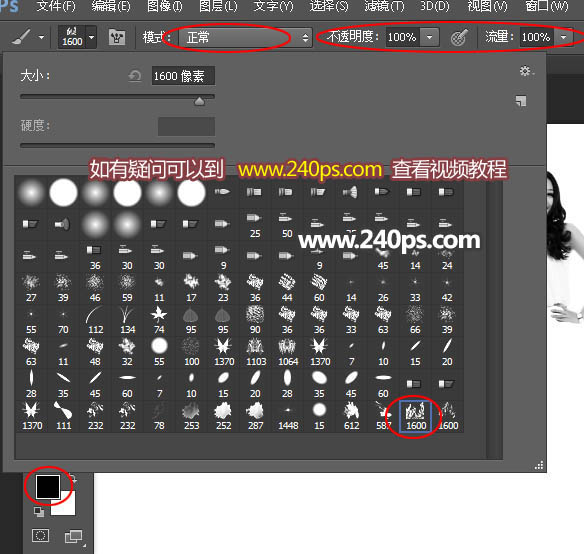Screen dimensions: 584x554
Task: Select the size 100 round texture brush
Action: (x=191, y=353)
